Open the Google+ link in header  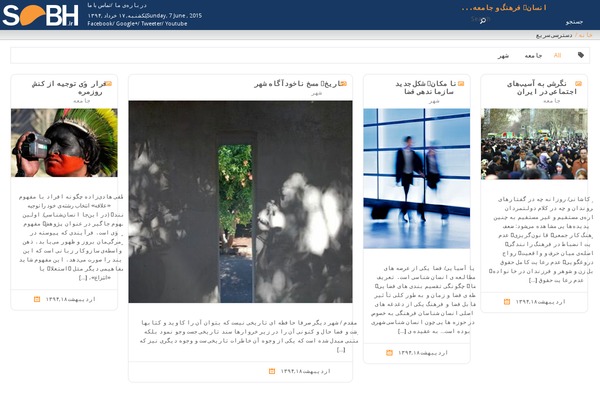click(127, 23)
